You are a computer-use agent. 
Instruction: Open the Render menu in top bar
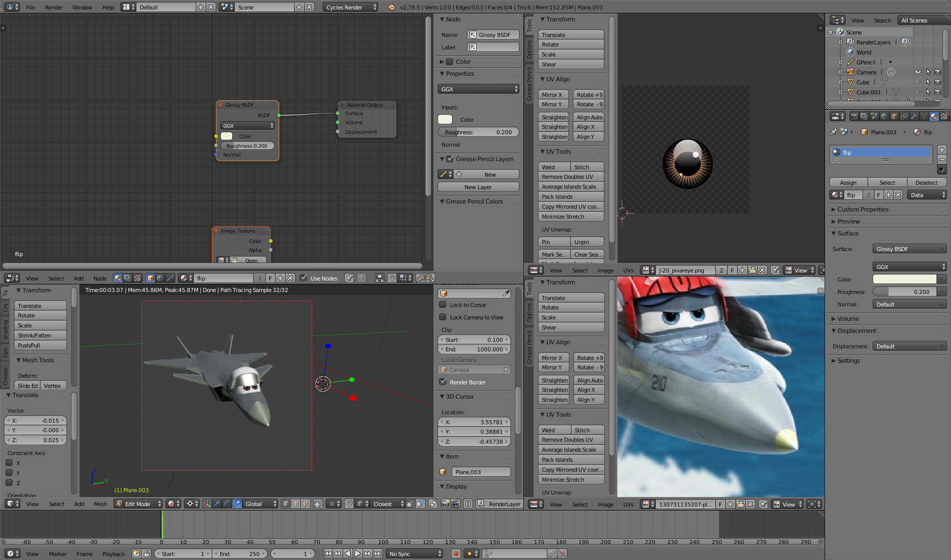click(54, 7)
